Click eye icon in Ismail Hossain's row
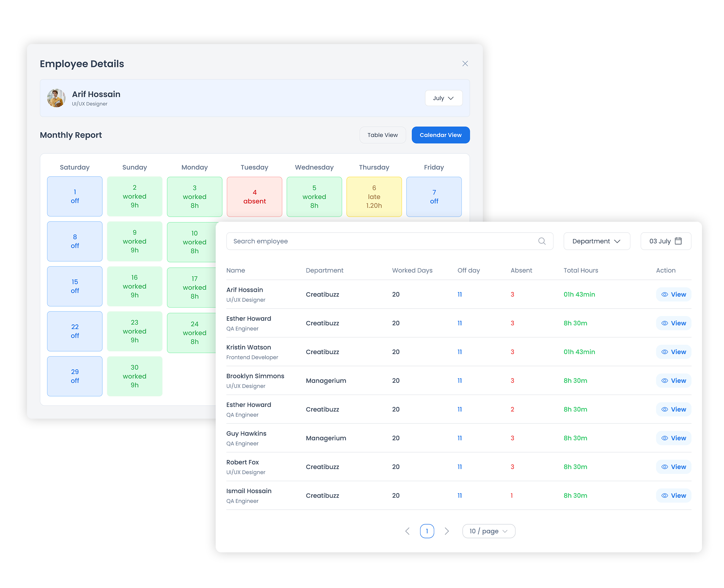Image resolution: width=724 pixels, height=588 pixels. (x=665, y=496)
